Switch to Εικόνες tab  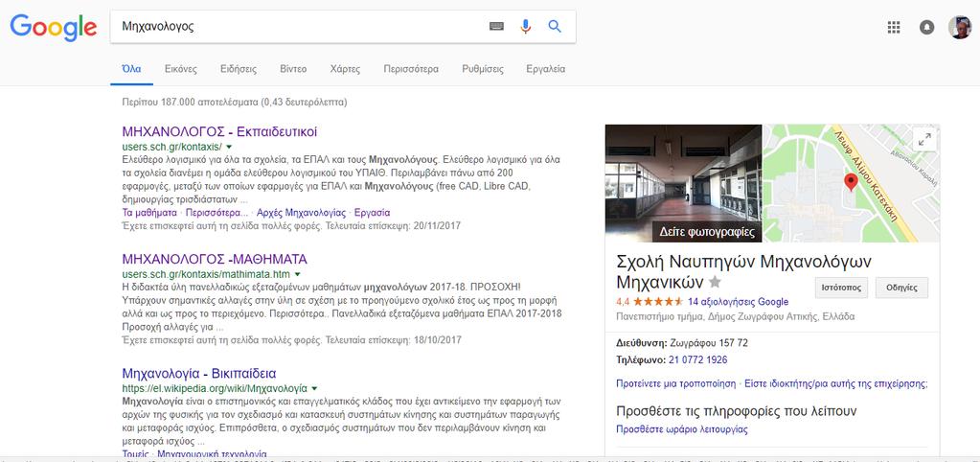(181, 69)
